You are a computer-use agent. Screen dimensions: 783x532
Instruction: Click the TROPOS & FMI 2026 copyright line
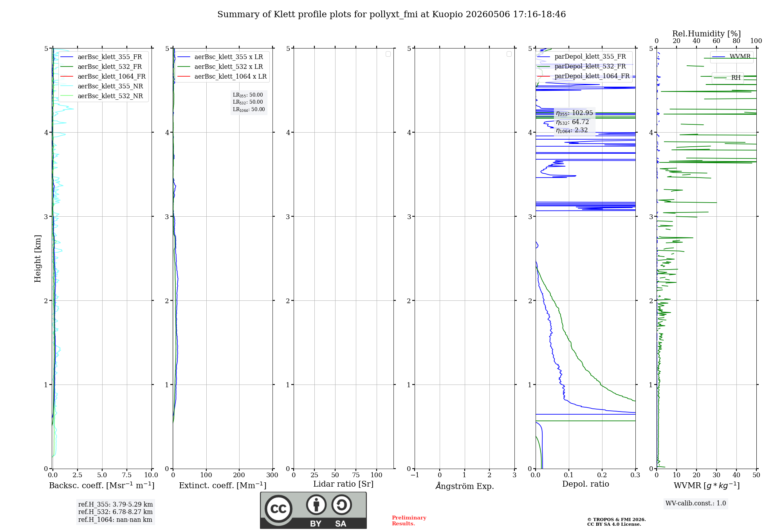pos(617,520)
